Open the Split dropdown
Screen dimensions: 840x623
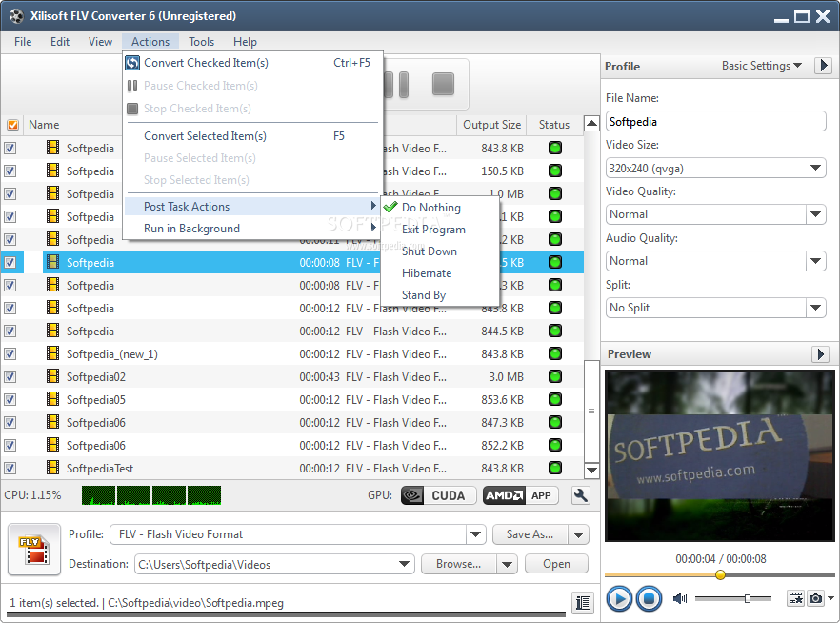point(815,308)
